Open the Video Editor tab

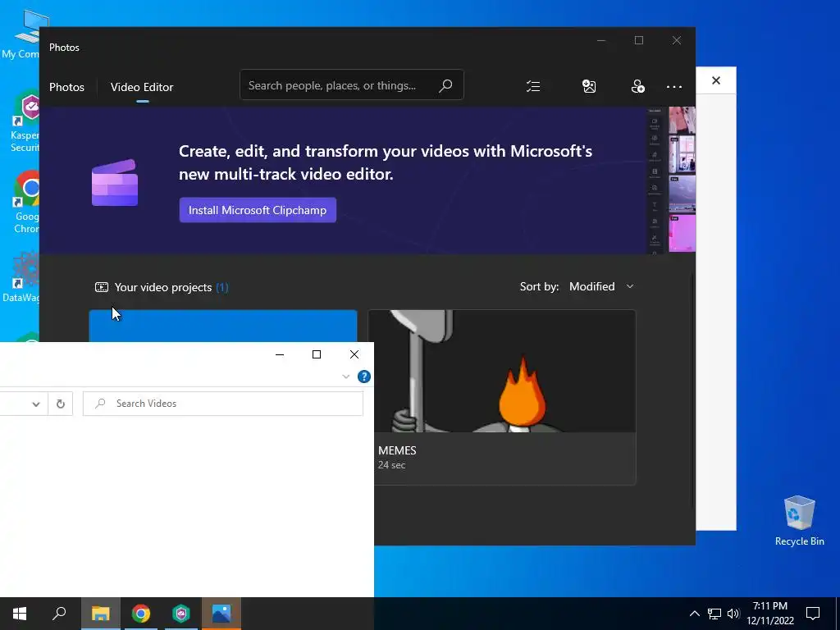(142, 87)
